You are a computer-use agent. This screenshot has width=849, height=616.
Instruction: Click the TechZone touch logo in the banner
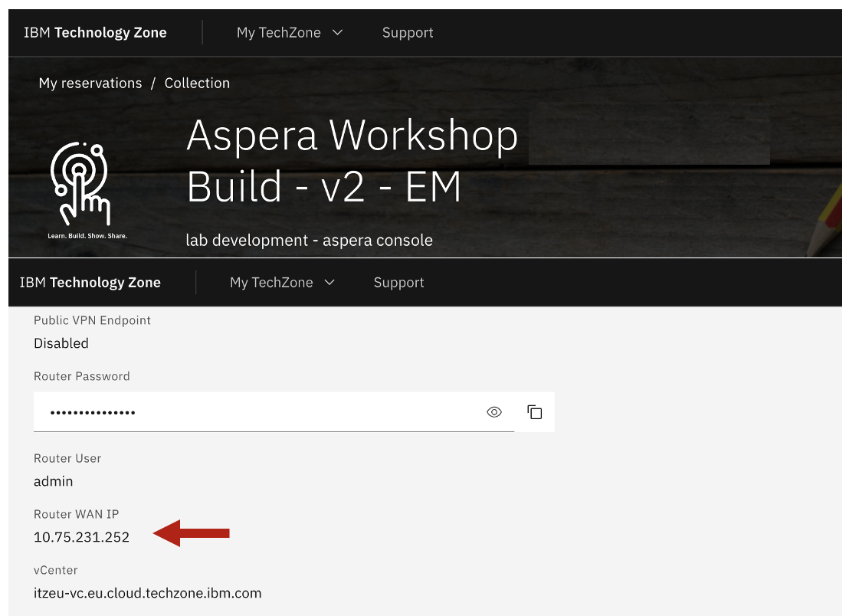(x=80, y=184)
